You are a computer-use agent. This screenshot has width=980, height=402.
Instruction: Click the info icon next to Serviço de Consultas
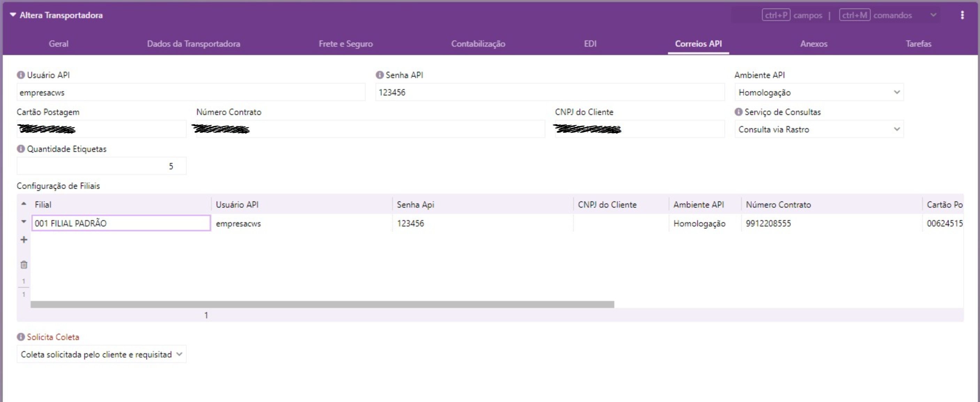pyautogui.click(x=738, y=112)
